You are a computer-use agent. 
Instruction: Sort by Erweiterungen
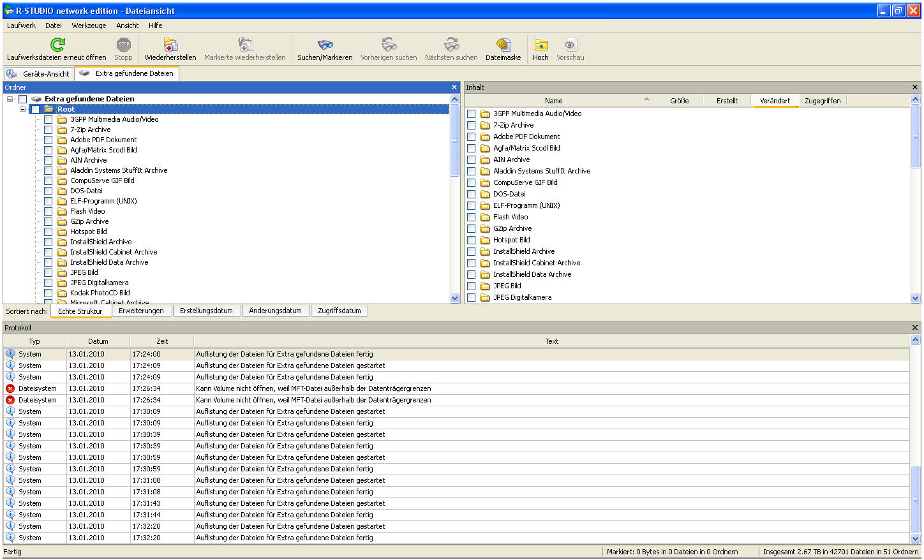(x=141, y=311)
